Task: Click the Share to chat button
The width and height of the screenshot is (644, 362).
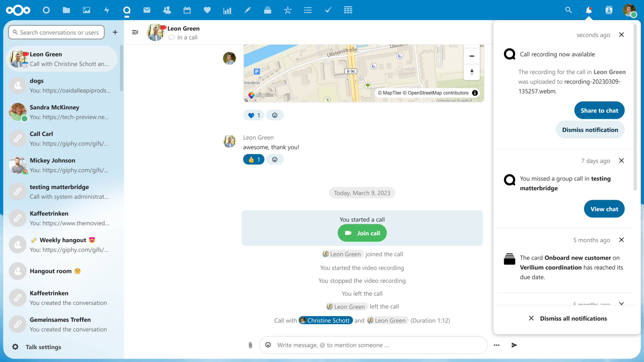Action: coord(599,110)
